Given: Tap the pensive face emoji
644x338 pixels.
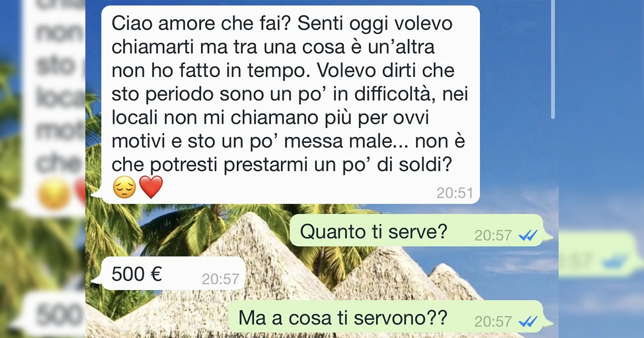Looking at the screenshot, I should pyautogui.click(x=123, y=188).
